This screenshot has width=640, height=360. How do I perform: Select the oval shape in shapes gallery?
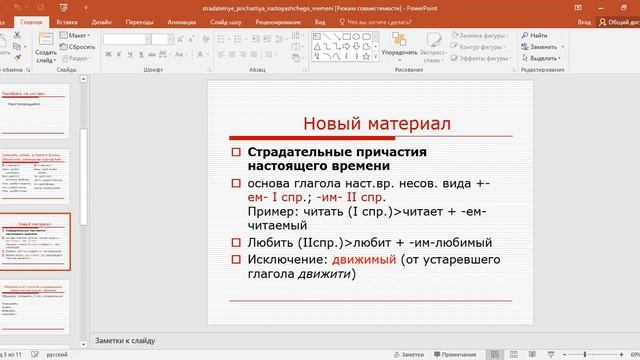pyautogui.click(x=356, y=37)
